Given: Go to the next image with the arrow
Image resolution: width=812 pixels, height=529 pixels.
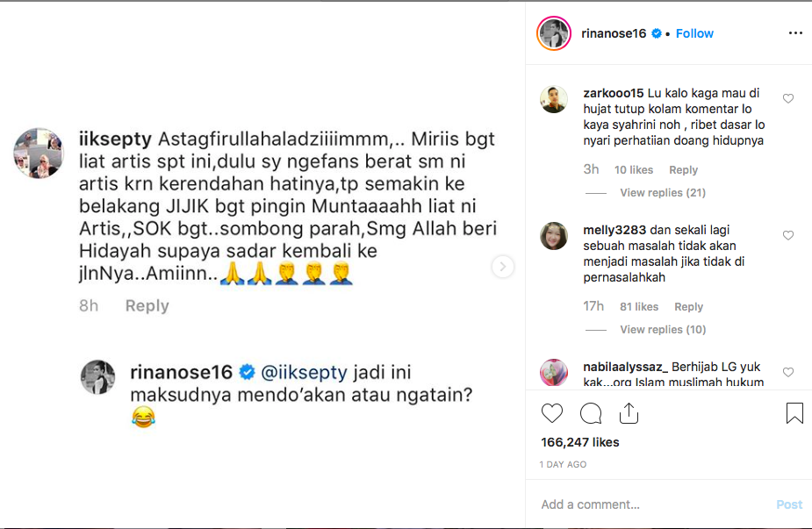Looking at the screenshot, I should 502,267.
